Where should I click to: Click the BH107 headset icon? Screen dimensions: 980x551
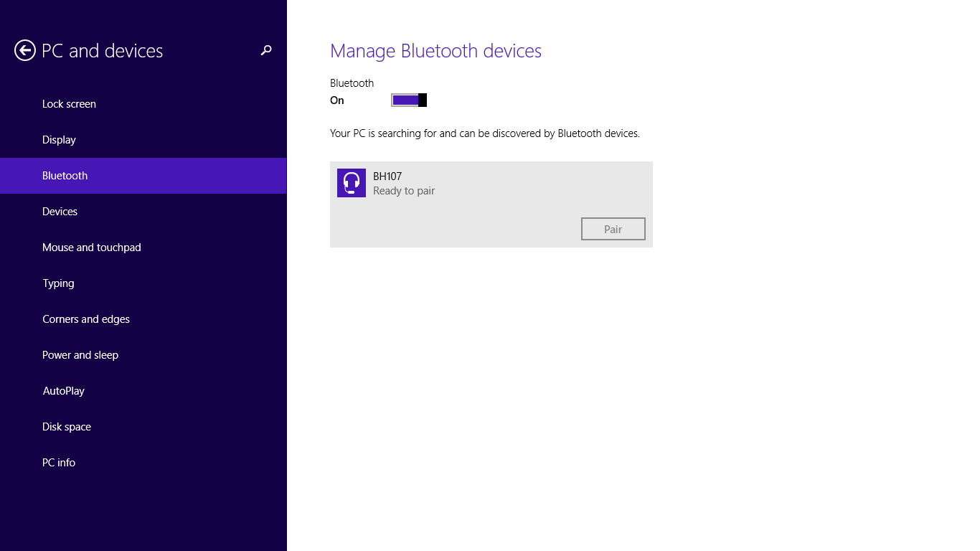[x=352, y=183]
